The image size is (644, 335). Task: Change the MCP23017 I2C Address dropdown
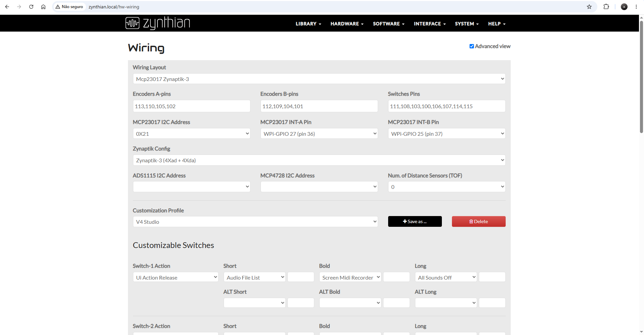pos(191,134)
